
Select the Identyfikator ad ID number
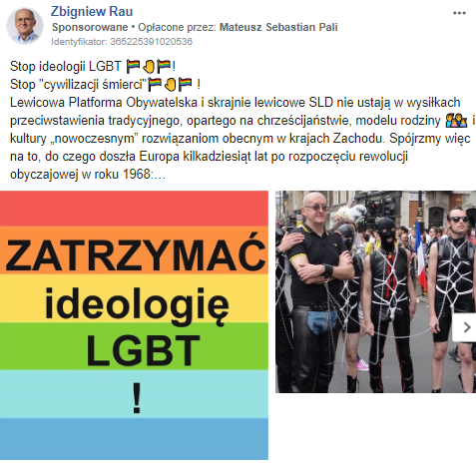[x=151, y=42]
